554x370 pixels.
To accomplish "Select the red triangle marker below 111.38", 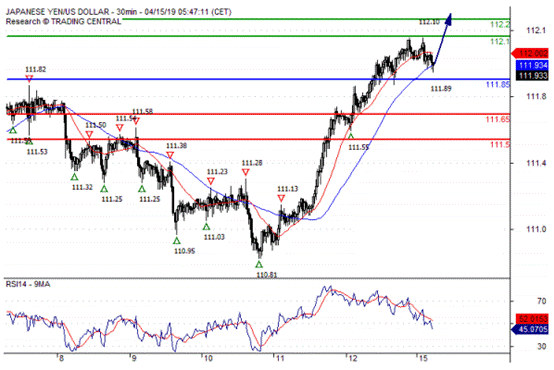I will pyautogui.click(x=170, y=155).
